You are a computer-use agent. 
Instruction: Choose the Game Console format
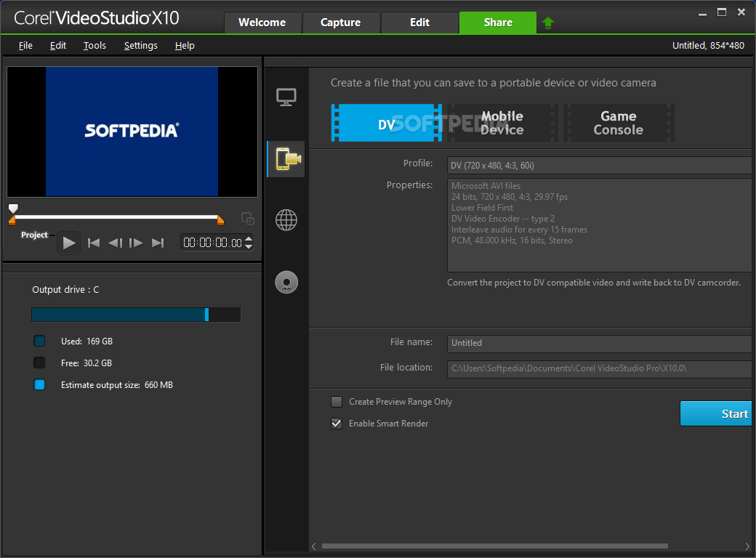(619, 123)
